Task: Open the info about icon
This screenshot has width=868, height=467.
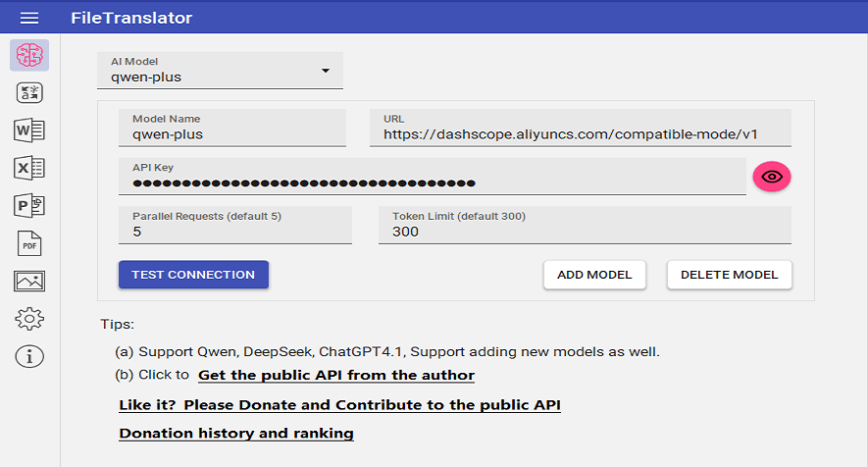Action: [x=29, y=356]
